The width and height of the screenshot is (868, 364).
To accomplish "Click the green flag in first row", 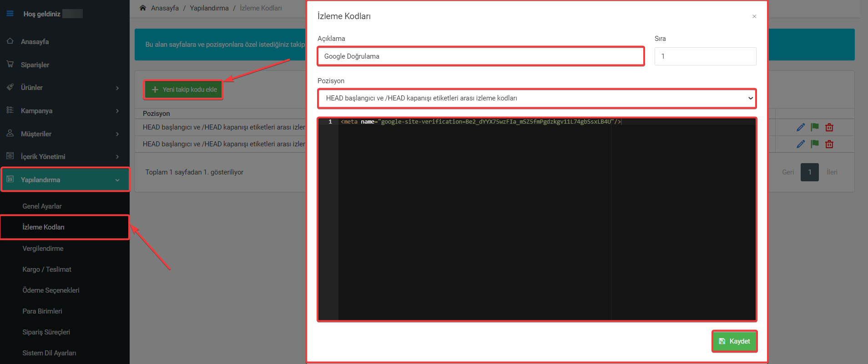I will point(815,127).
